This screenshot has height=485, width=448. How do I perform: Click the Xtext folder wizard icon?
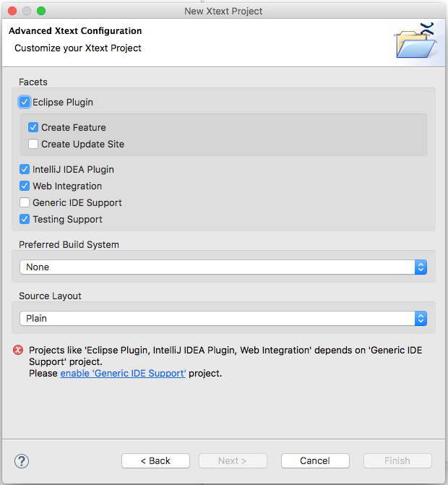click(416, 40)
